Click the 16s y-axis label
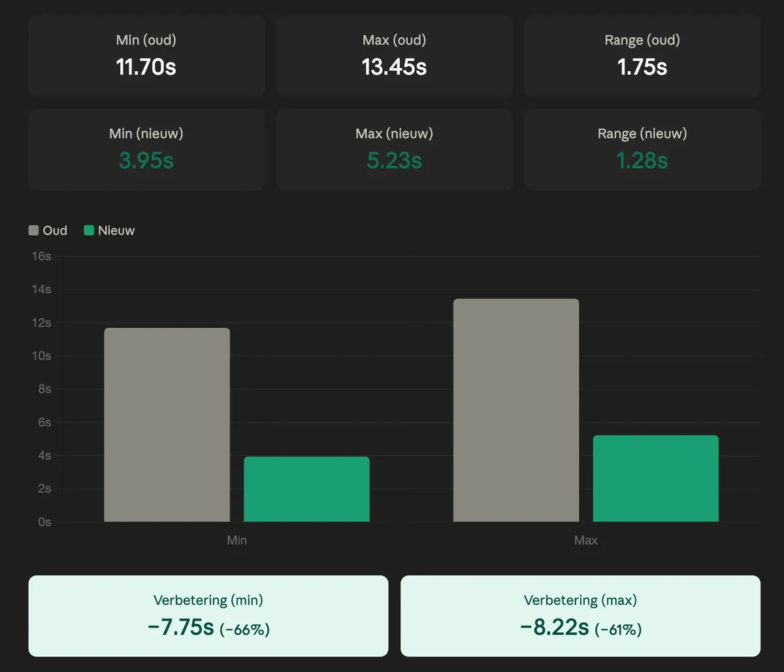 click(41, 256)
